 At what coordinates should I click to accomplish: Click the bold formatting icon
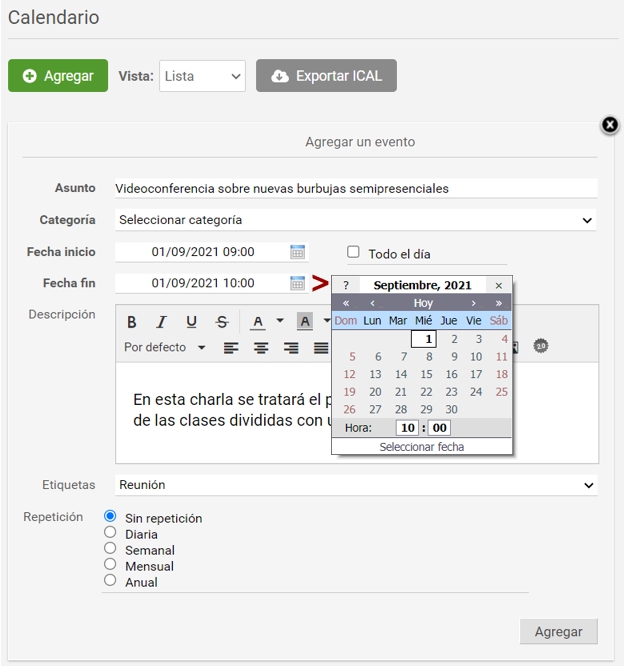(x=132, y=322)
